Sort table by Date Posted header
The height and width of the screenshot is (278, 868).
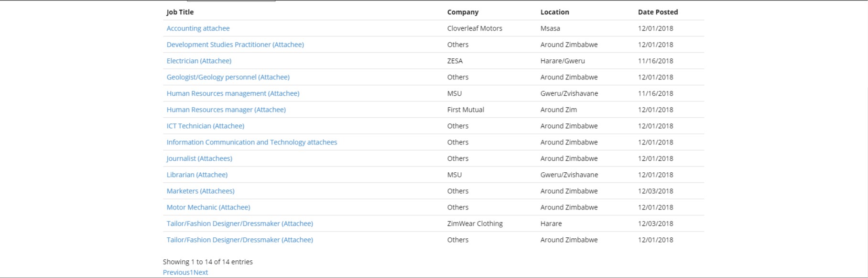[658, 12]
